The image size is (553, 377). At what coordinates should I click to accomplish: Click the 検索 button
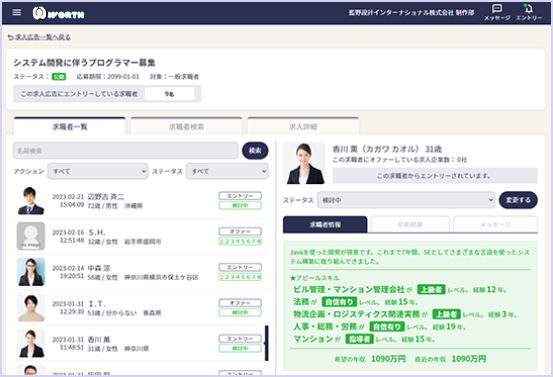[x=255, y=151]
